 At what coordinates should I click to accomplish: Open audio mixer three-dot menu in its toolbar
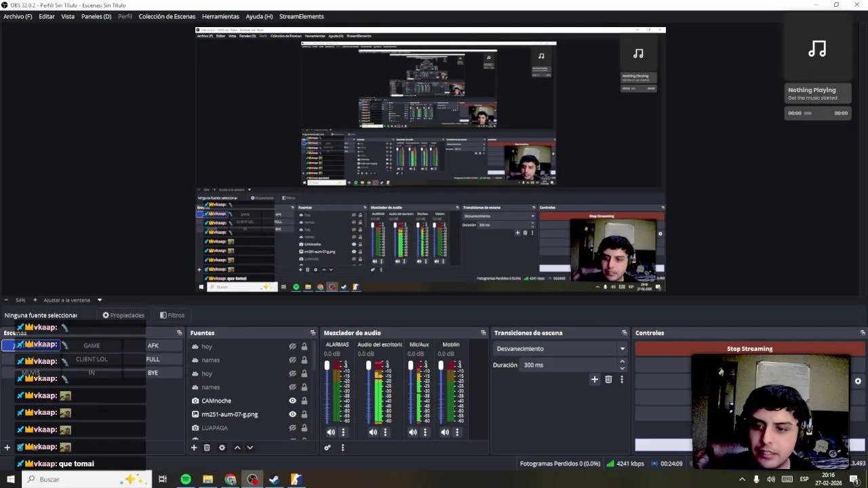(342, 447)
